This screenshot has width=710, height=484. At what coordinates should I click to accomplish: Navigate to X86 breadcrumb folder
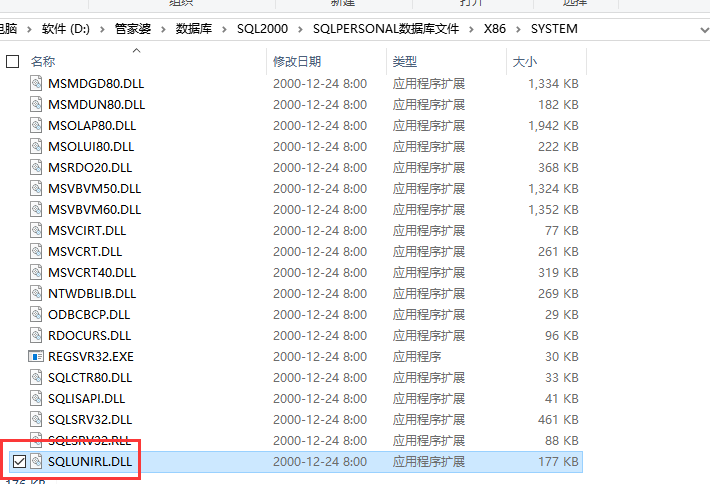[x=494, y=29]
